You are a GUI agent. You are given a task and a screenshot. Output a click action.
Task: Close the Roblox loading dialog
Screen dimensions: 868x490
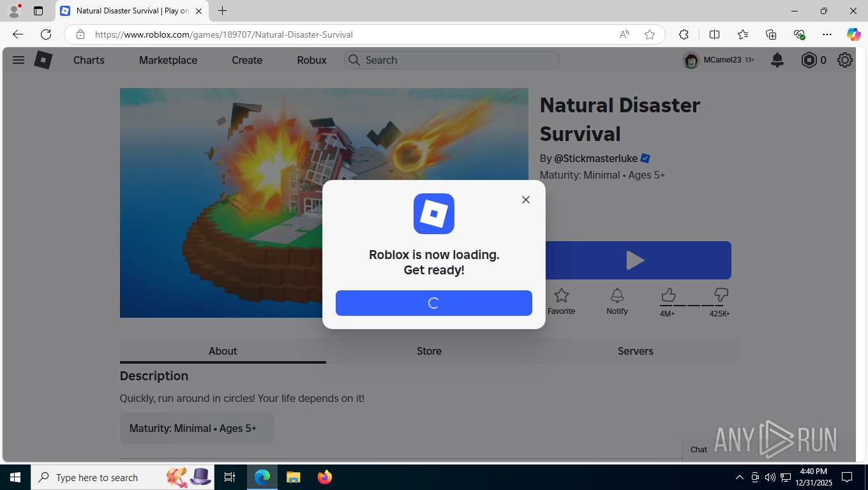[526, 200]
